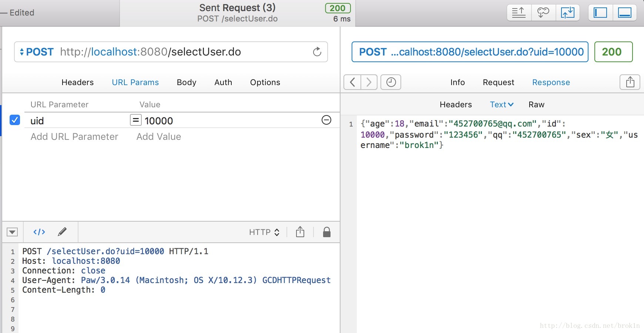
Task: Go to the next response with the forward arrow
Action: (369, 82)
